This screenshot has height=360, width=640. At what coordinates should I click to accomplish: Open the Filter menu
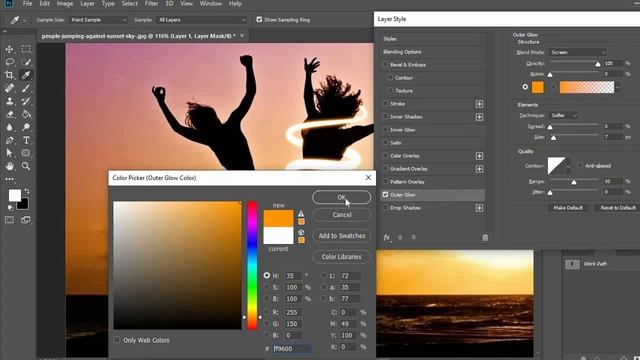coord(151,4)
